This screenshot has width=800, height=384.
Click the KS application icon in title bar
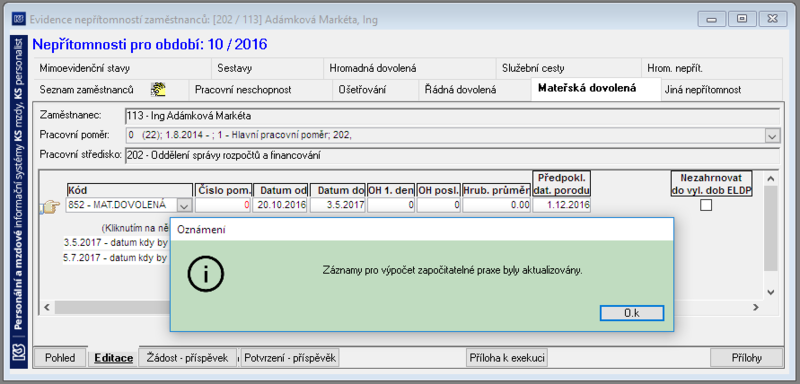[18, 20]
